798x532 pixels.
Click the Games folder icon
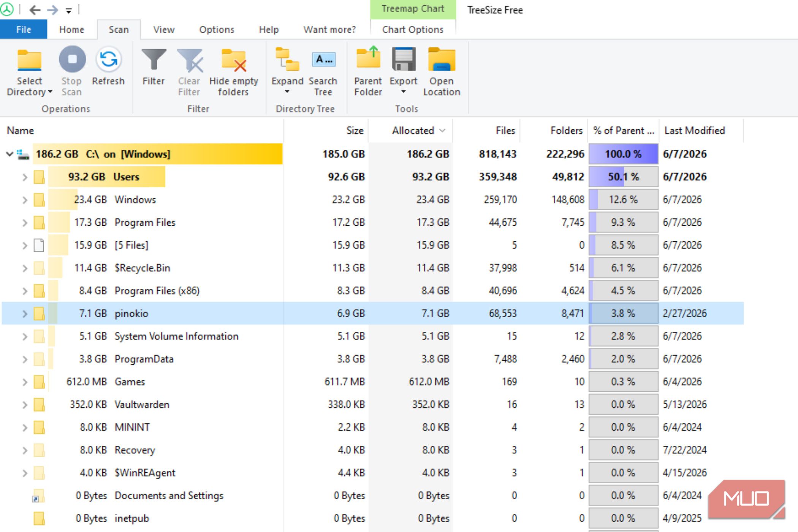pos(39,382)
